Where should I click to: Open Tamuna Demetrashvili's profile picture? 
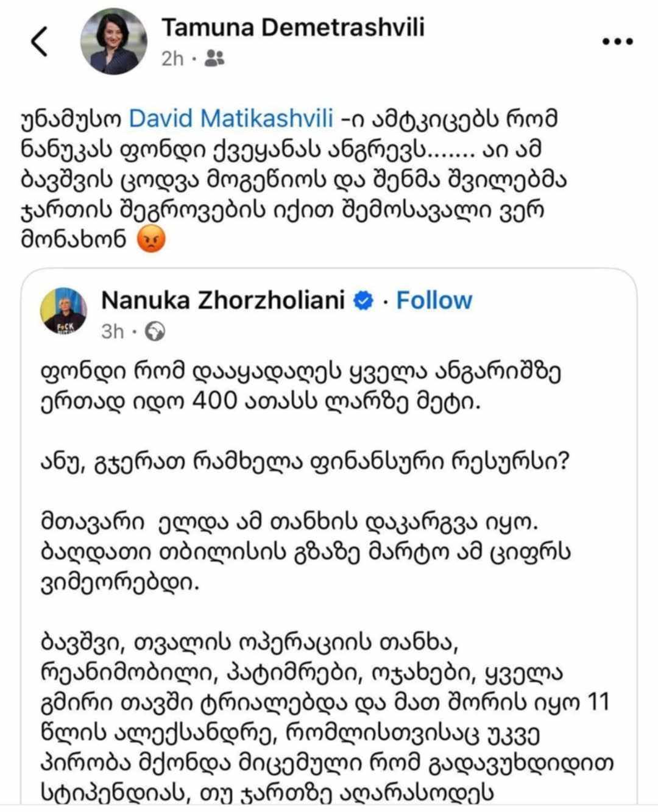click(114, 41)
